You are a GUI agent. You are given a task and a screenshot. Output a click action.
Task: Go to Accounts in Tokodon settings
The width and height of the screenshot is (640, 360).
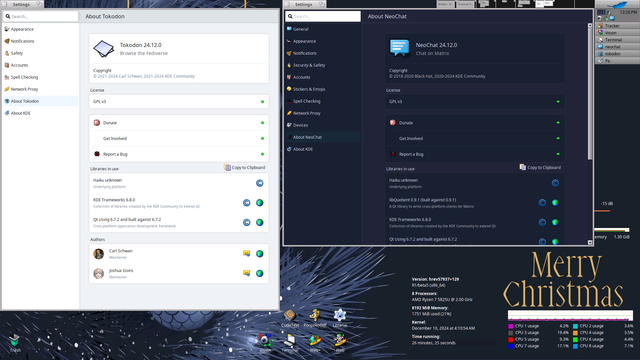click(x=40, y=65)
